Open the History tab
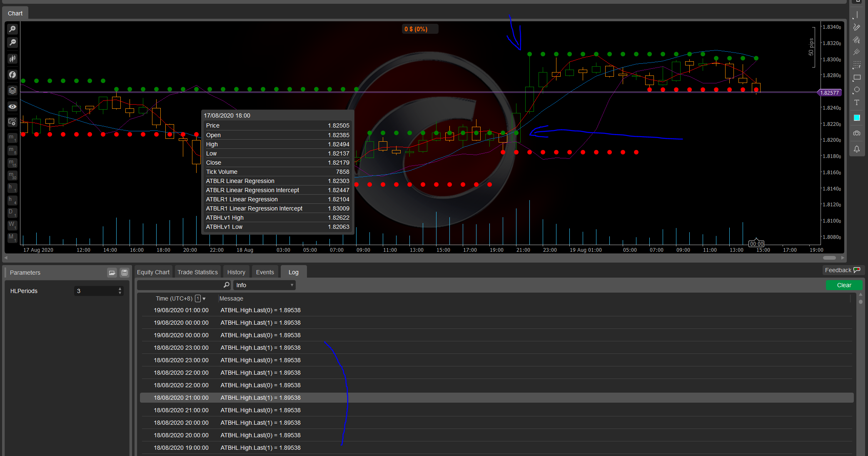 click(x=236, y=272)
